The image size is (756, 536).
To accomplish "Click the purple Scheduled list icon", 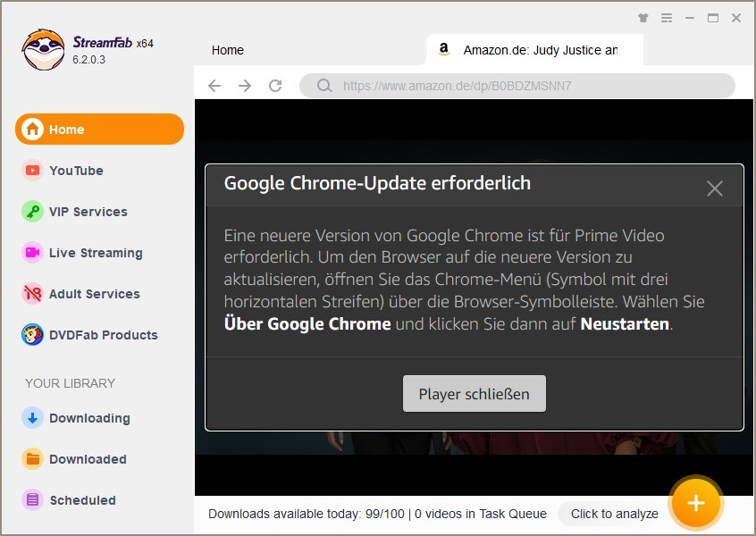I will pyautogui.click(x=32, y=500).
